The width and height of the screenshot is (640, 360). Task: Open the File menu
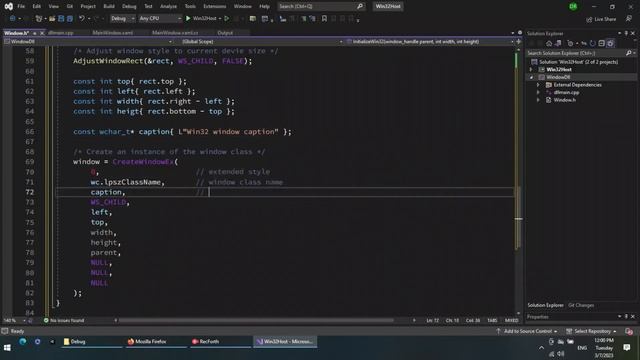21,6
